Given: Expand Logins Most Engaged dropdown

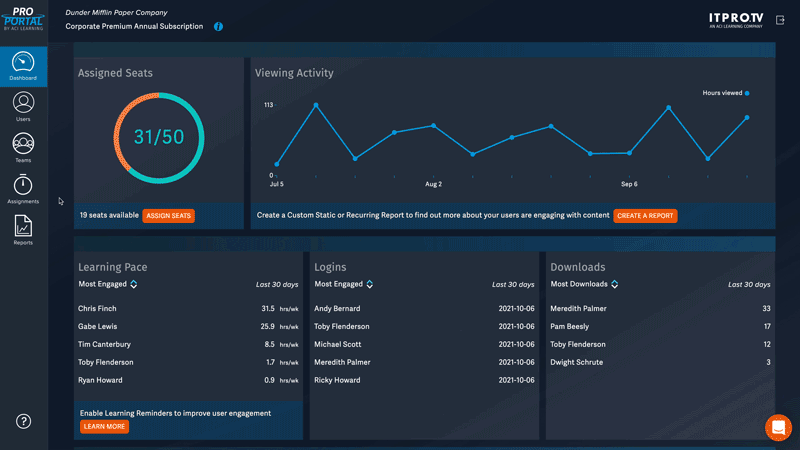Looking at the screenshot, I should [x=370, y=285].
